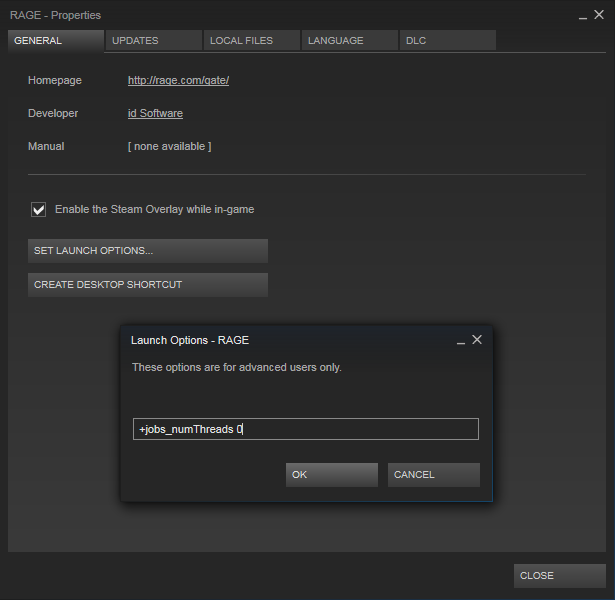The image size is (615, 600).
Task: Click the "These options are for advanced users only." text
Action: point(237,367)
